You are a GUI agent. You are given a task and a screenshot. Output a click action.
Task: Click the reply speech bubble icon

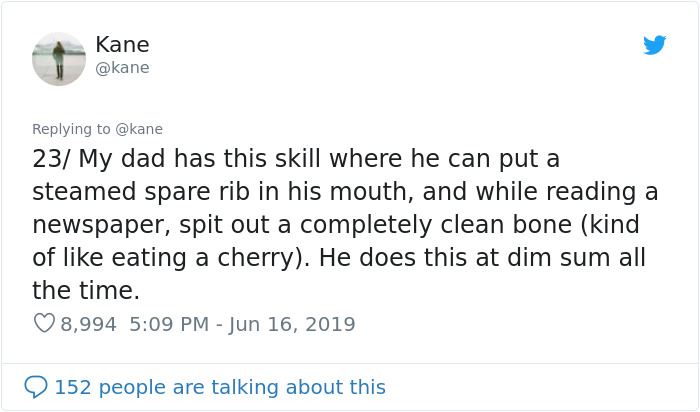36,386
